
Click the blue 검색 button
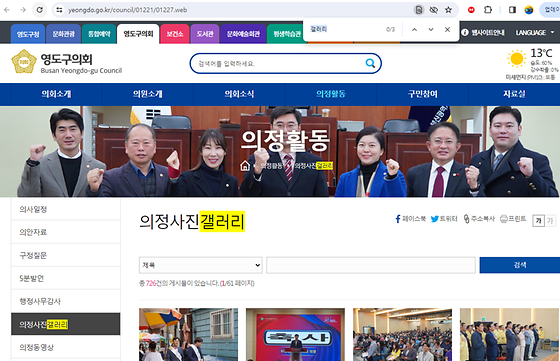pyautogui.click(x=520, y=265)
